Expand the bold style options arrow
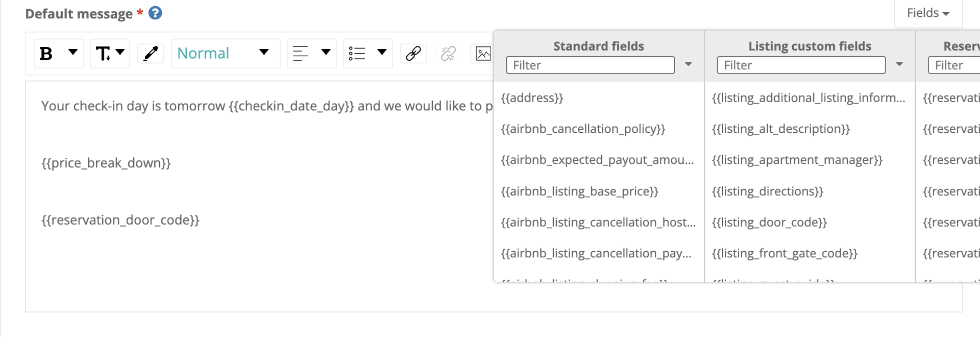 [73, 52]
